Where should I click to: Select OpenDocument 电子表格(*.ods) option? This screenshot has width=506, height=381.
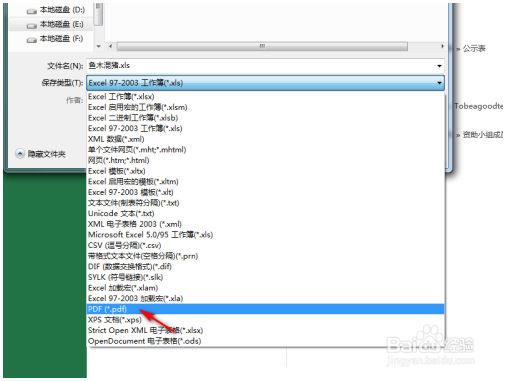[x=265, y=341]
